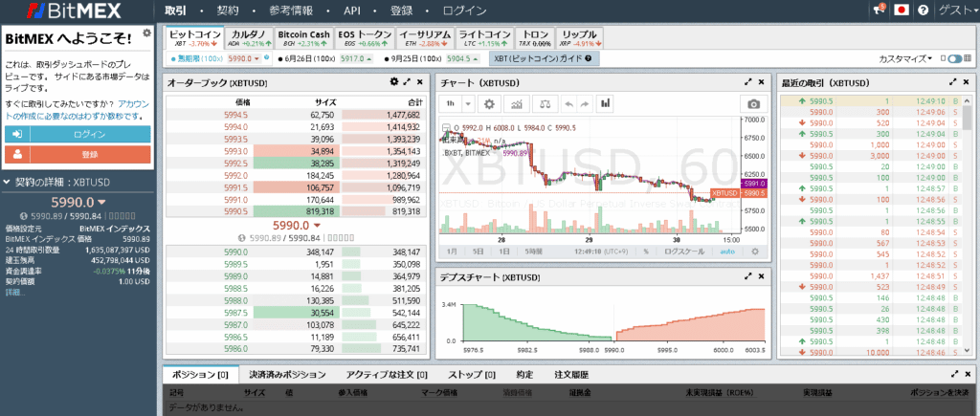Select the ライトコイン LTC tab
Screen dimensions: 980x416
[485, 38]
